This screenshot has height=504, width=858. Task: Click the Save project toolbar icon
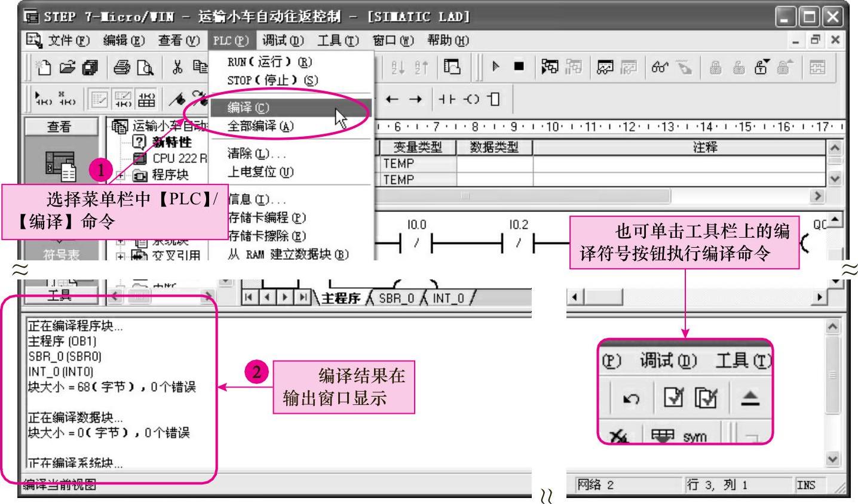pos(90,67)
